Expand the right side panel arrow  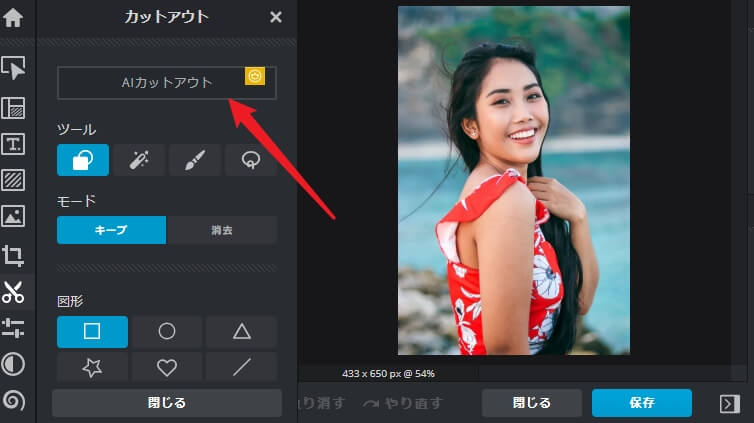point(729,404)
